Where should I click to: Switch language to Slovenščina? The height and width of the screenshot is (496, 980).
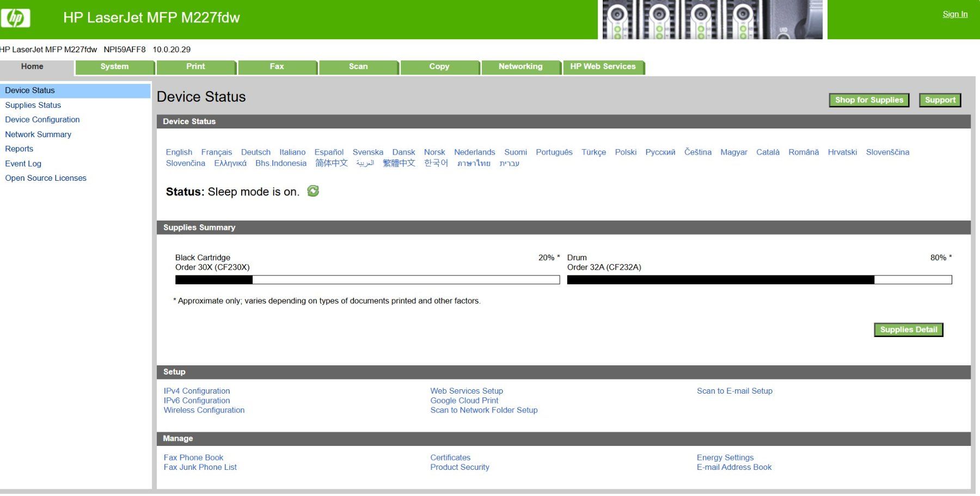[x=887, y=152]
